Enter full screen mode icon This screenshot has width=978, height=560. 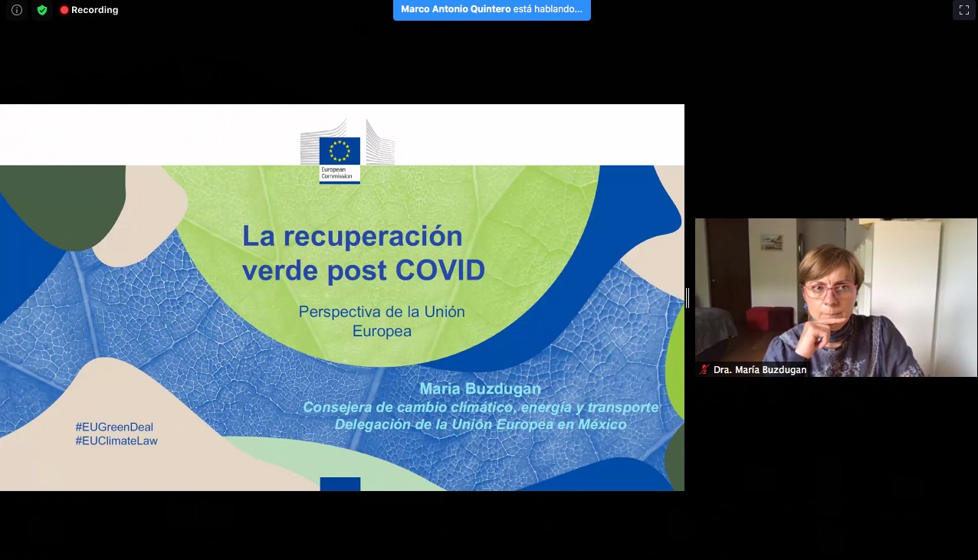(x=964, y=10)
